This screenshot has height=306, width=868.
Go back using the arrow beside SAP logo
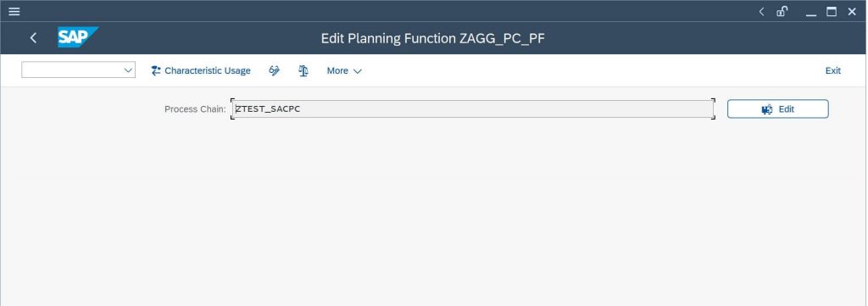pos(33,37)
